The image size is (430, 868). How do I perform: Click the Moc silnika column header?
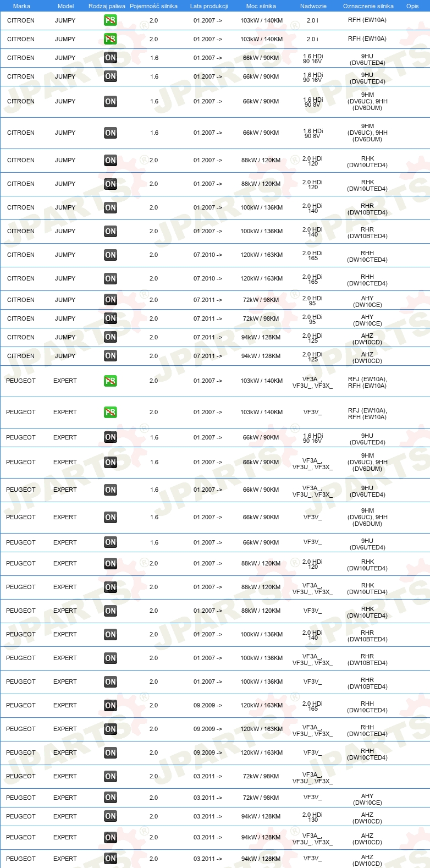point(261,6)
